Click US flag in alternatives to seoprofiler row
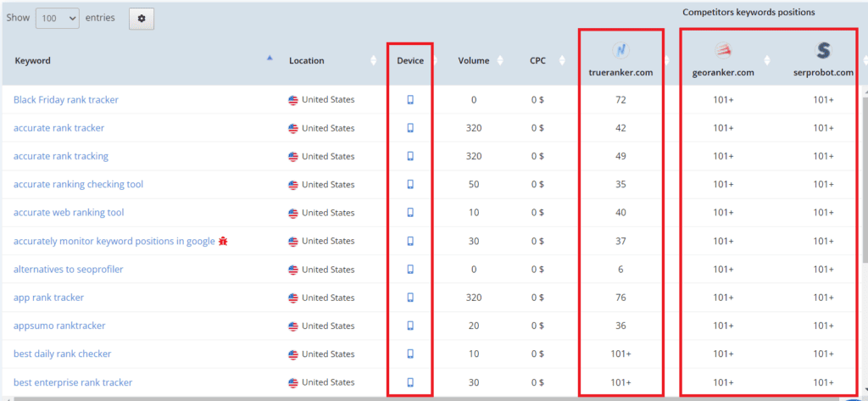This screenshot has height=401, width=868. (292, 270)
